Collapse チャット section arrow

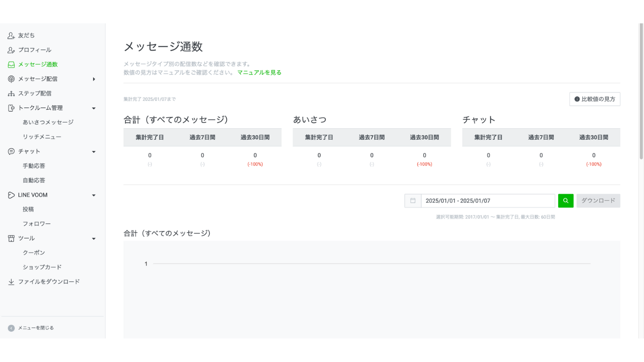[x=94, y=152]
